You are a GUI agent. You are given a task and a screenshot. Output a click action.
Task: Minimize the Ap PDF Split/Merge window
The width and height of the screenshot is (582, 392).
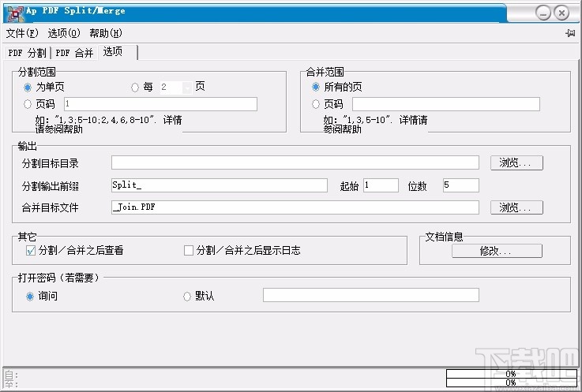pyautogui.click(x=543, y=13)
